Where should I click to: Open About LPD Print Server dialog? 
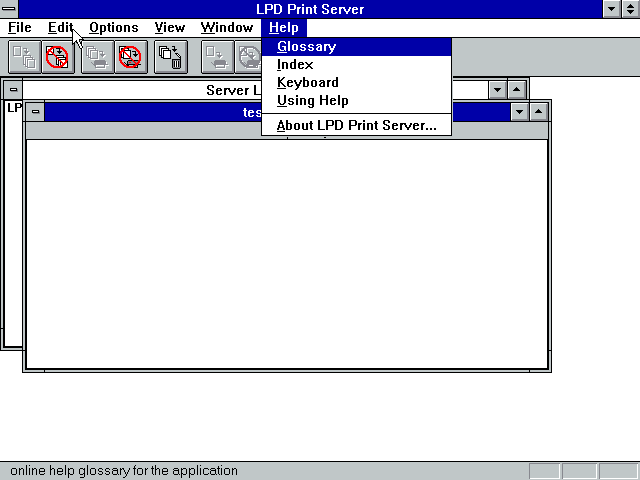pos(356,125)
